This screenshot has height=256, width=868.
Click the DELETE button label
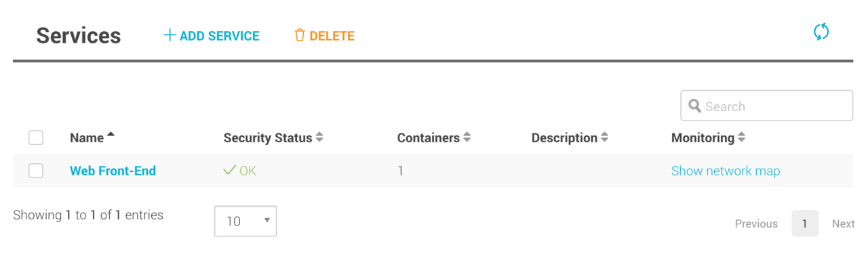coord(332,36)
